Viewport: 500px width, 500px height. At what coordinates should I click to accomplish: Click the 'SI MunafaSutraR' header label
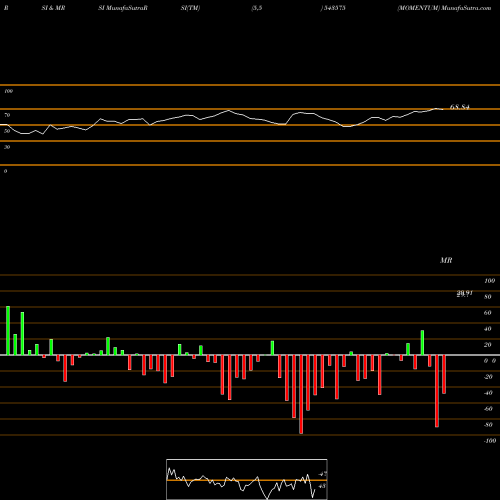pyautogui.click(x=123, y=8)
